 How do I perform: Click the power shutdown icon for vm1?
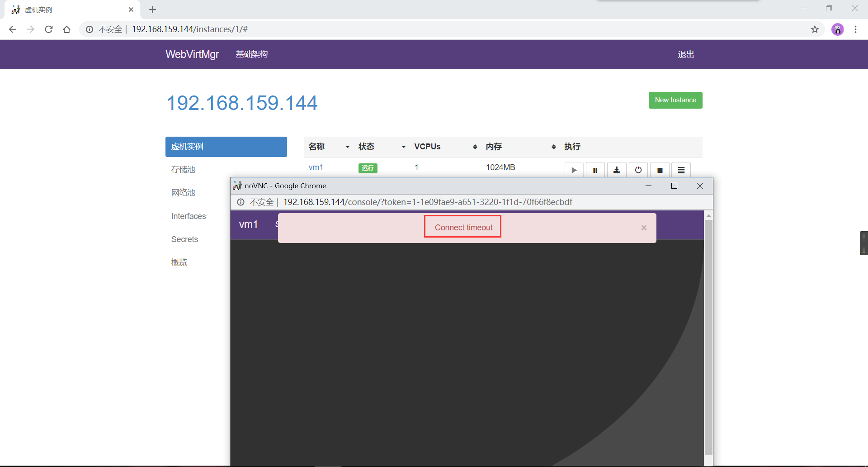[638, 170]
